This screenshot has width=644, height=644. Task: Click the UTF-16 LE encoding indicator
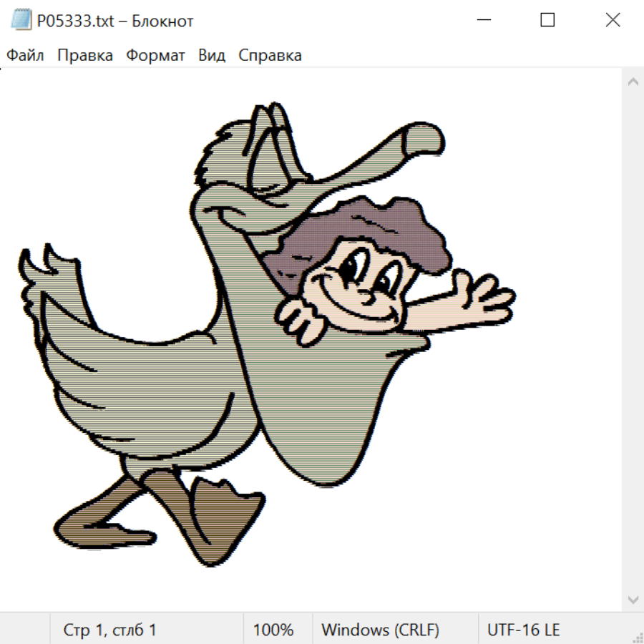pyautogui.click(x=524, y=630)
